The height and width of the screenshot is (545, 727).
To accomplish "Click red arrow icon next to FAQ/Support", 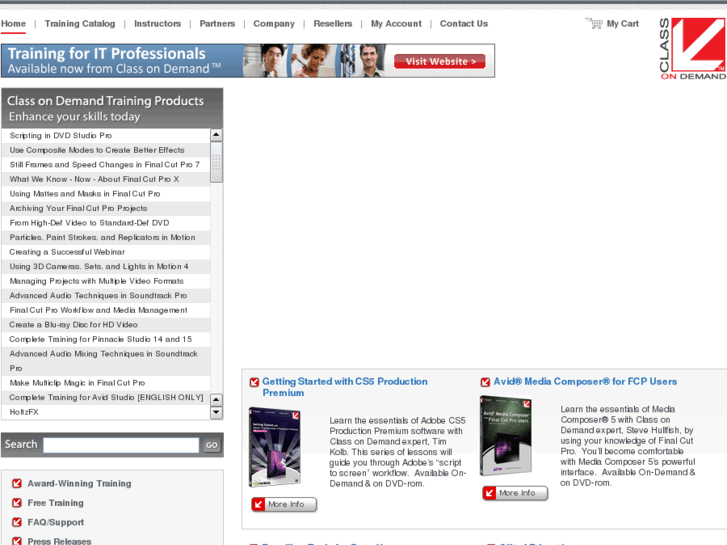I will (17, 522).
